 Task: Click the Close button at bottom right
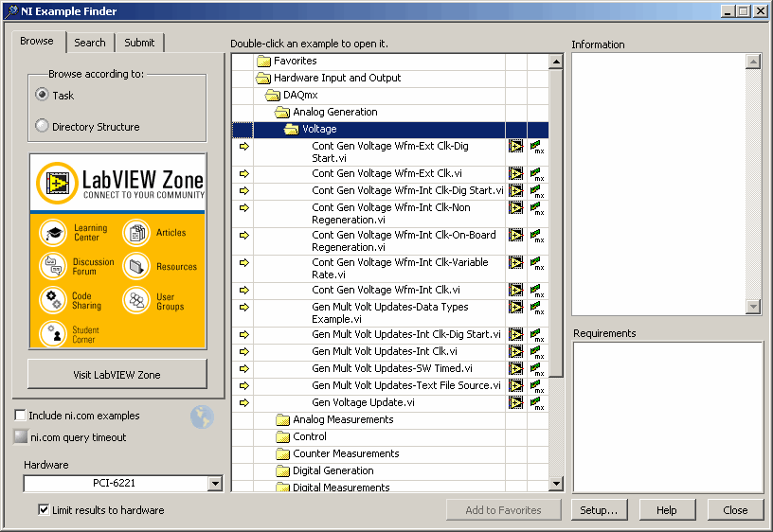735,510
